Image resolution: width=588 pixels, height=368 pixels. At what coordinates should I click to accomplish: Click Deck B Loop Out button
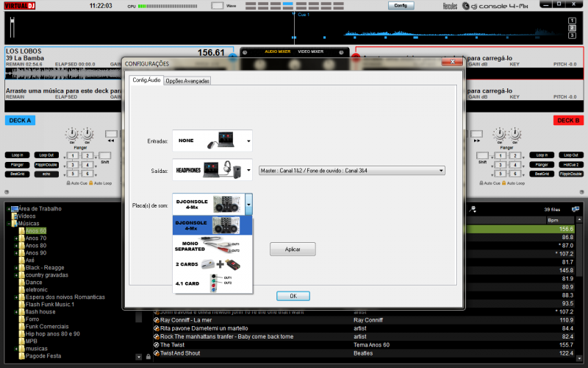pyautogui.click(x=571, y=155)
